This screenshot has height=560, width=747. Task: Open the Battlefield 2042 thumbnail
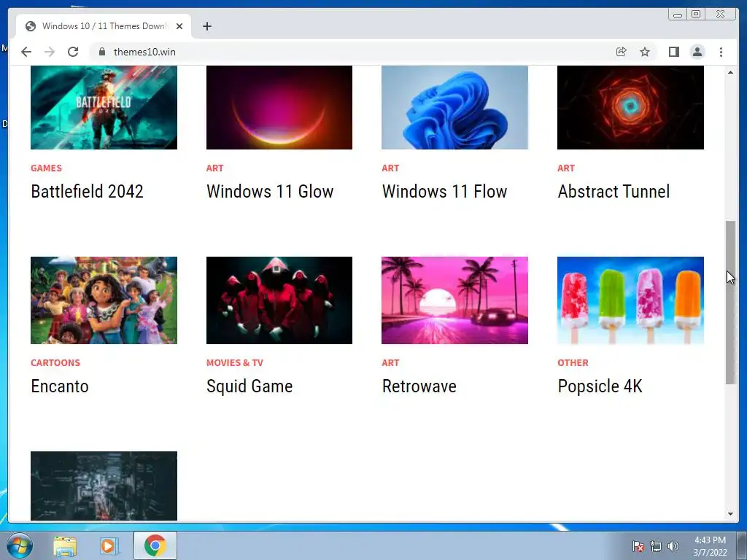coord(104,107)
